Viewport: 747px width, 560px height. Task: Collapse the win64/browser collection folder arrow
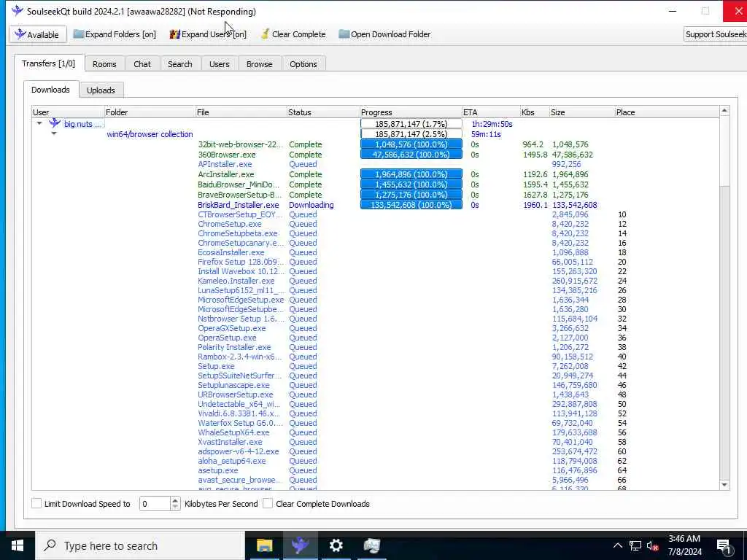54,133
